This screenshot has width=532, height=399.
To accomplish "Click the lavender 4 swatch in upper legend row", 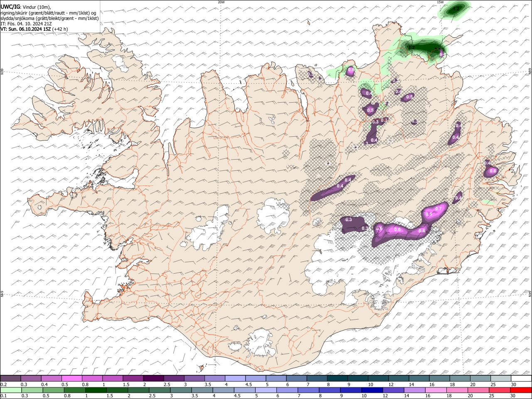I will coord(235,379).
